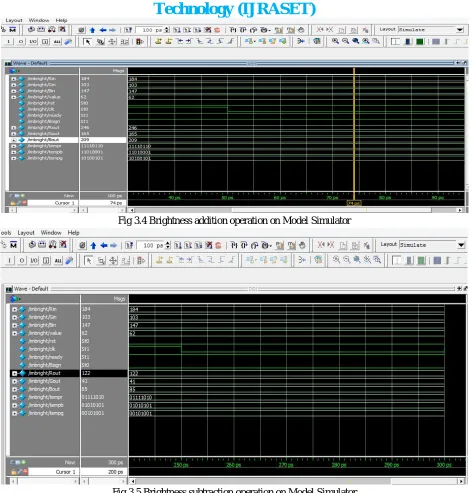
Task: Open the Help menu in the Fig 3.5 window
Action: tap(73, 233)
